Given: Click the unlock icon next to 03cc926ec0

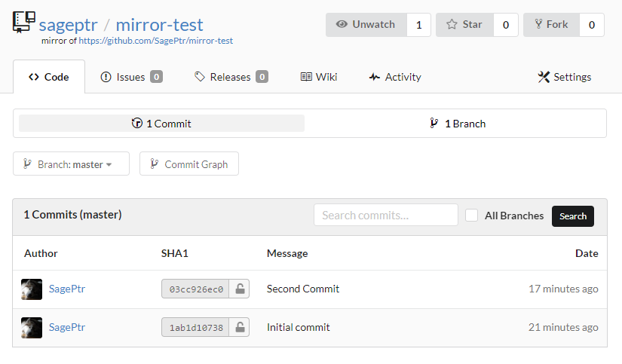Looking at the screenshot, I should [x=240, y=289].
